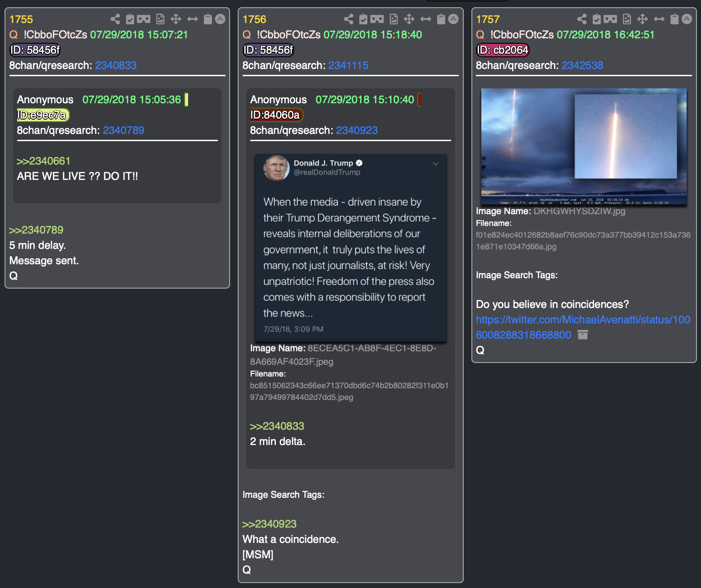Click ID badge 58456f on post 1755

point(35,50)
